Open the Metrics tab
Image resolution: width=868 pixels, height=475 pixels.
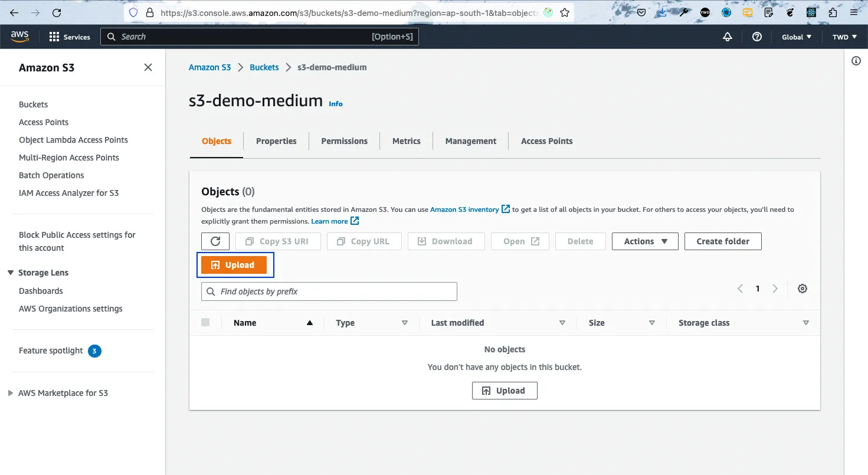(407, 141)
